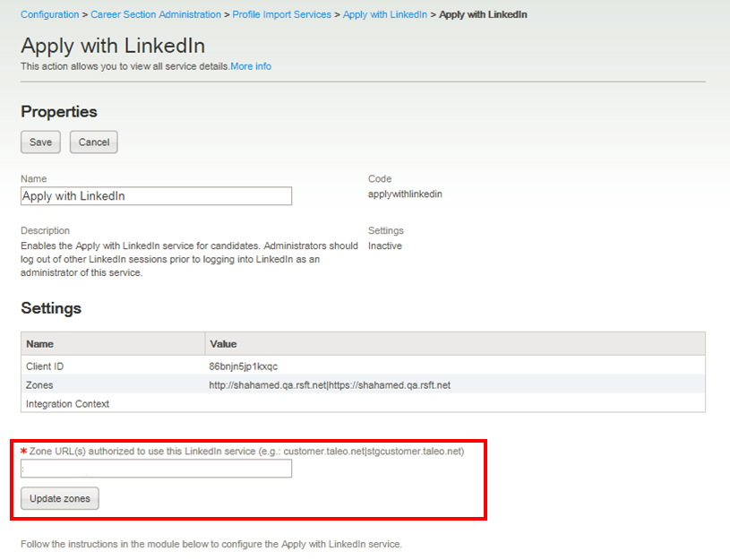Focus the Name input field

tap(156, 196)
